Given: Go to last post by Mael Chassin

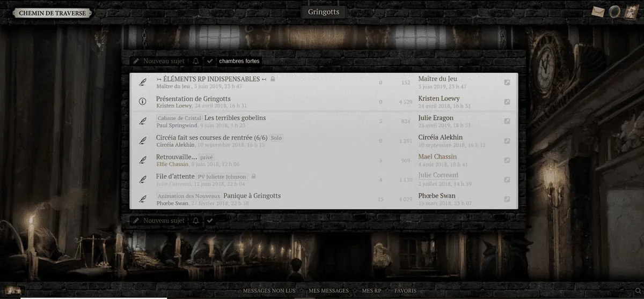Looking at the screenshot, I should pos(507,160).
